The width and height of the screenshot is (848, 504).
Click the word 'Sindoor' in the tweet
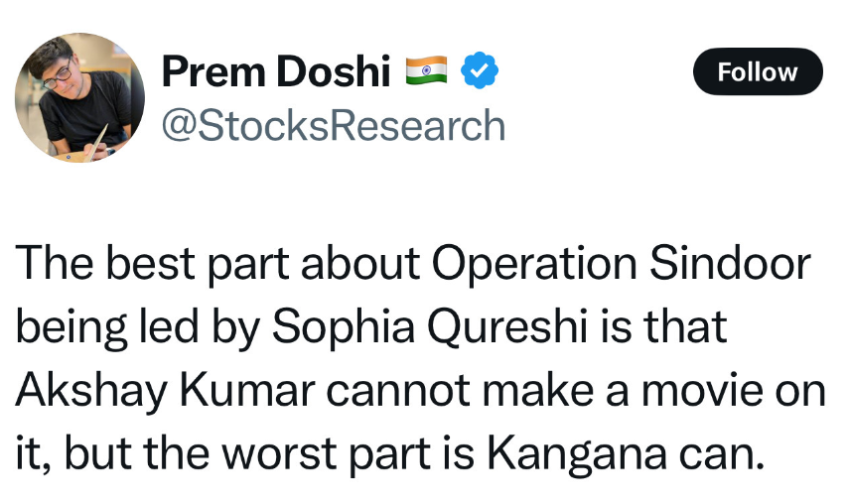click(x=730, y=263)
